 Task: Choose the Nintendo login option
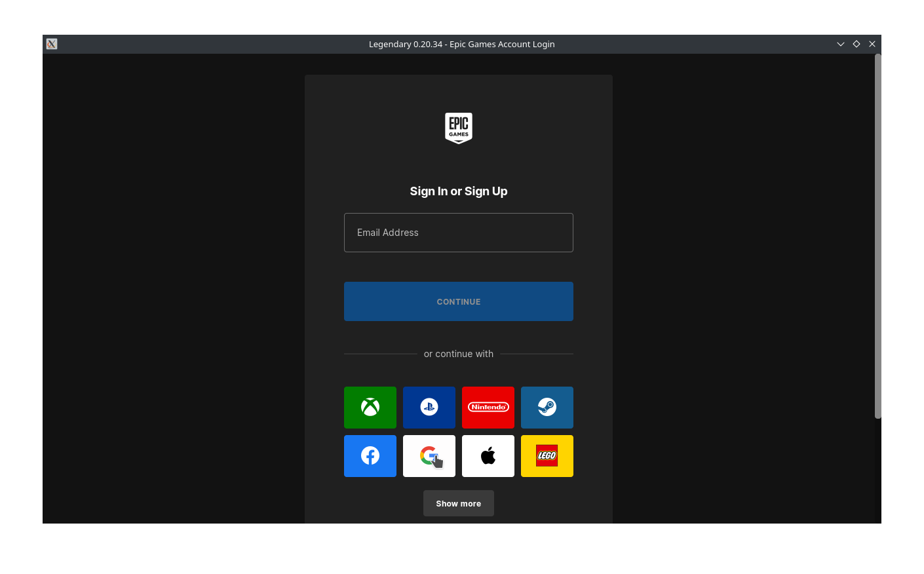click(x=488, y=408)
